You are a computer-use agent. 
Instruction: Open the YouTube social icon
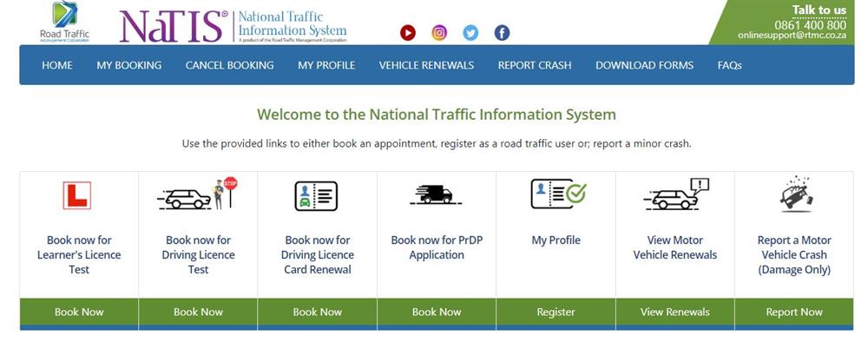pyautogui.click(x=408, y=33)
